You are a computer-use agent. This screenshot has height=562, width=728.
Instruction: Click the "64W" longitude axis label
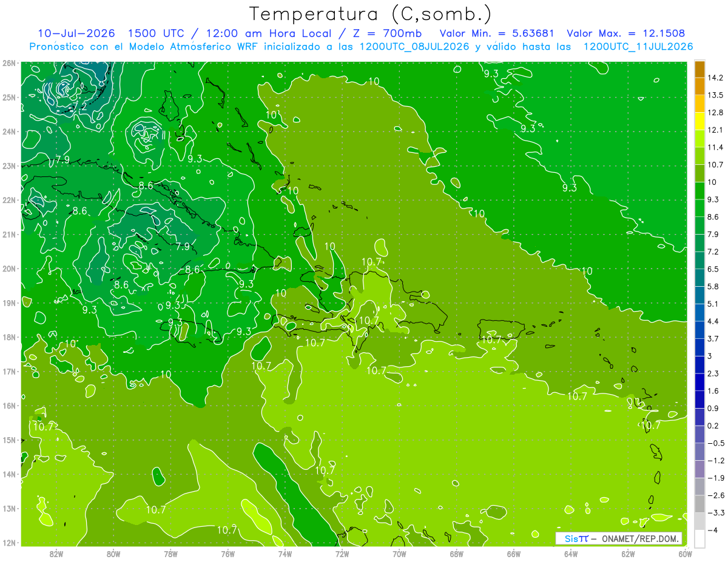pyautogui.click(x=571, y=554)
